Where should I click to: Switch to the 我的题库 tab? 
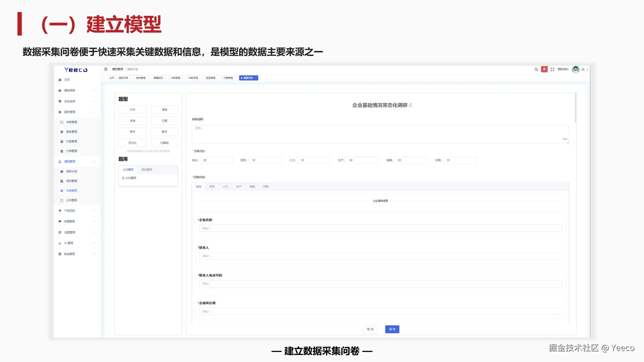[x=147, y=170]
